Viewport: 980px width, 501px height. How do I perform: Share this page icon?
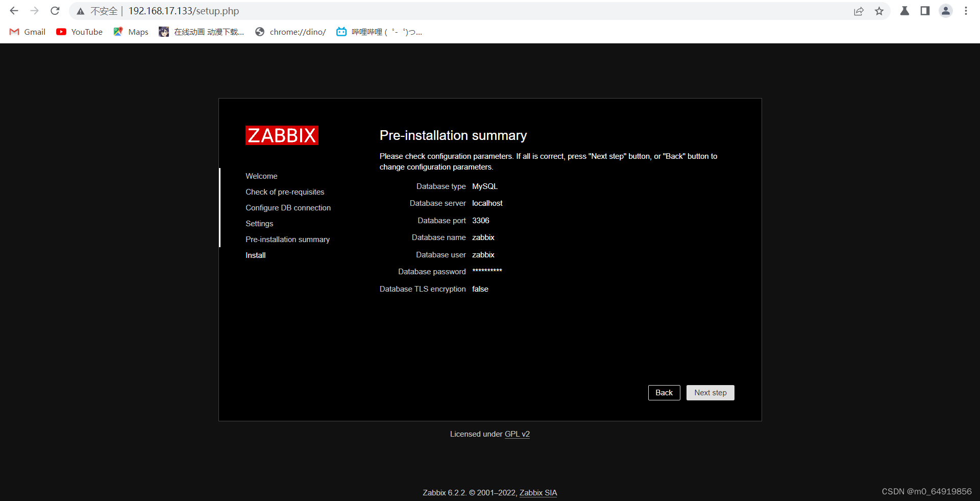859,11
